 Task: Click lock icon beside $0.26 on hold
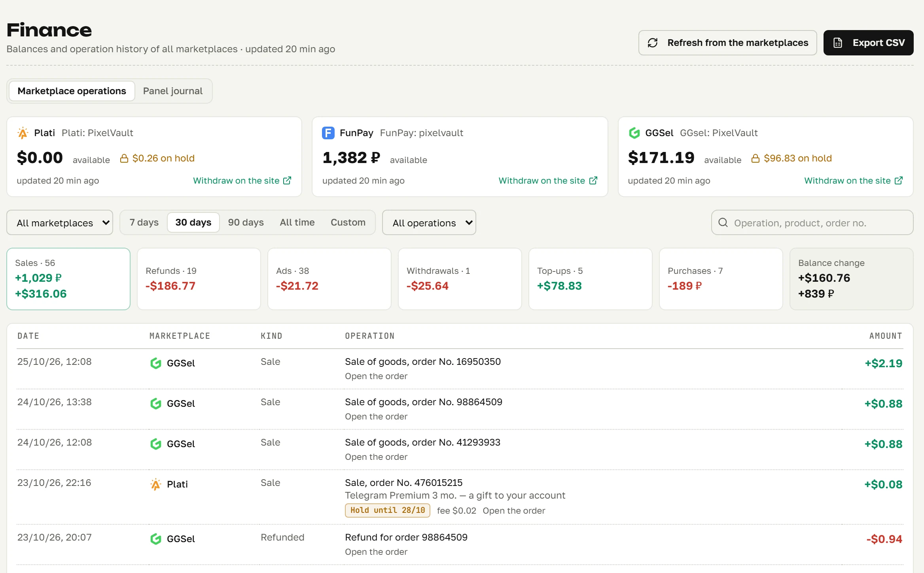pos(124,158)
